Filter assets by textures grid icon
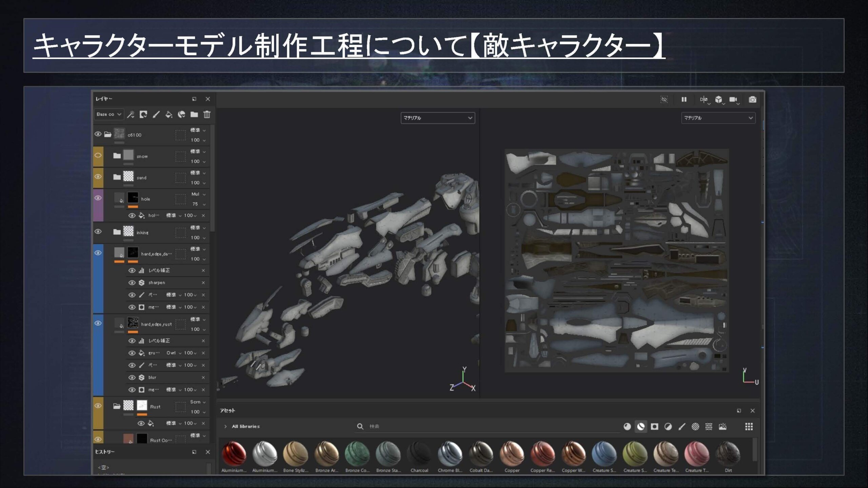This screenshot has width=868, height=488. click(709, 427)
